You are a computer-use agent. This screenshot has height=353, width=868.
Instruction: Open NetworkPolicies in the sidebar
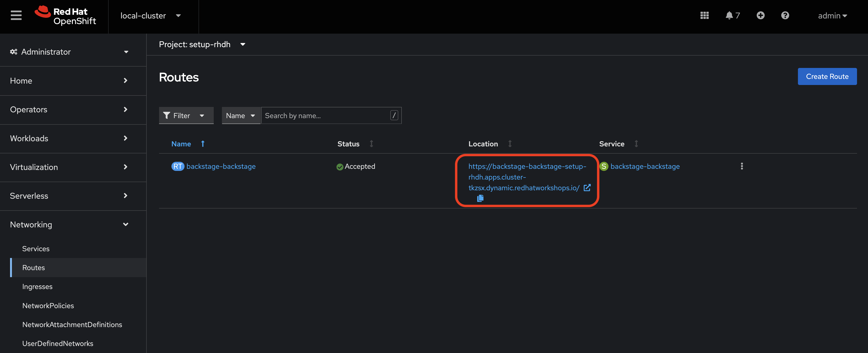coord(48,306)
